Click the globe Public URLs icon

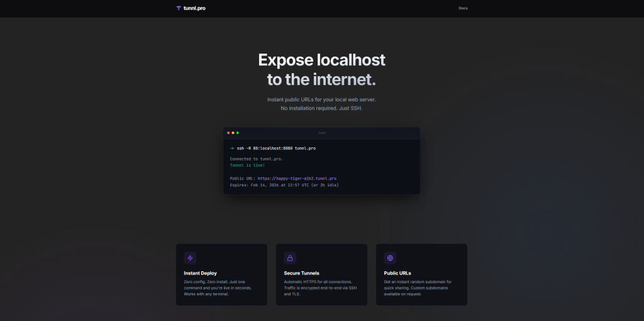390,258
